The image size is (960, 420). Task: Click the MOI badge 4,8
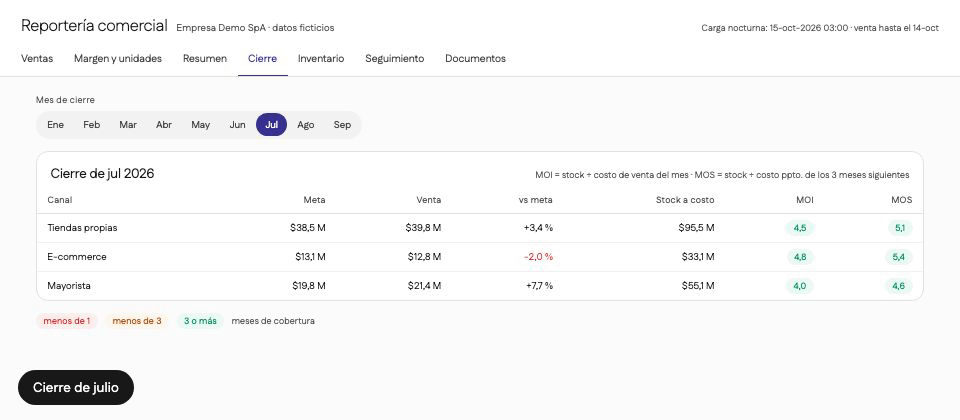(x=800, y=257)
